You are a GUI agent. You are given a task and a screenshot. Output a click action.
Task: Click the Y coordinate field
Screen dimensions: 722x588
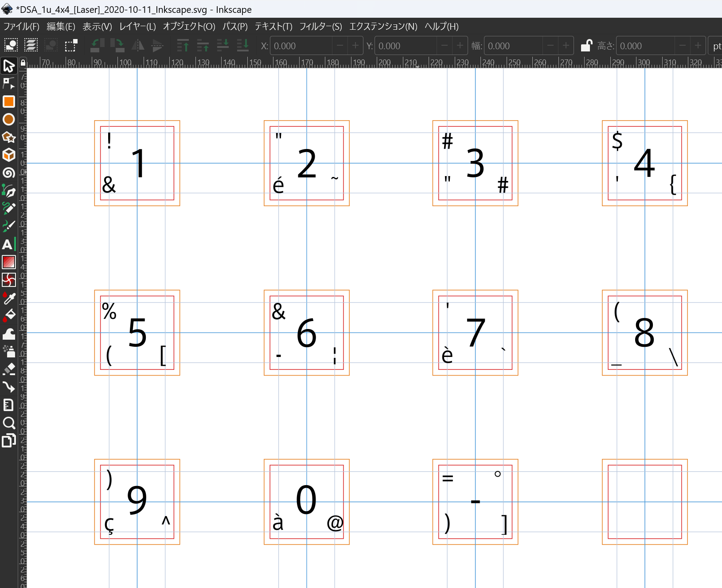[406, 46]
